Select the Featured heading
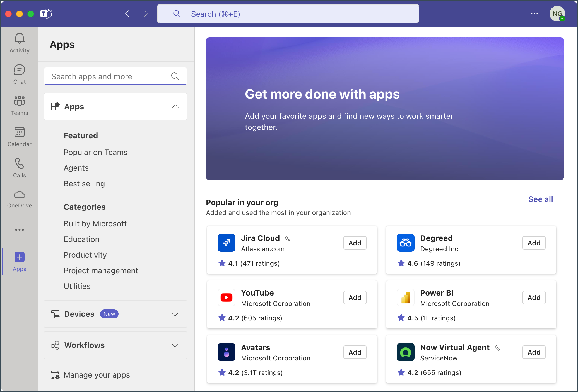This screenshot has height=392, width=578. coord(81,135)
